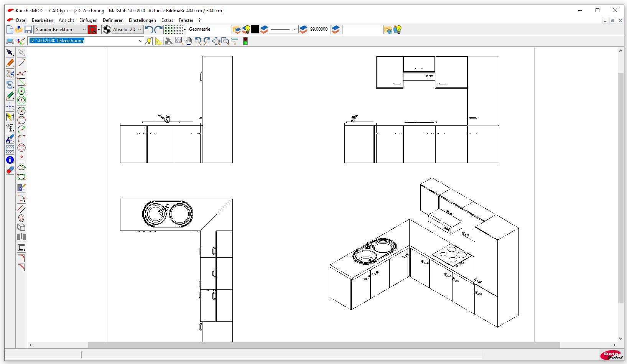Open the Datei menu
Screen dimensions: 627x364
(x=21, y=20)
